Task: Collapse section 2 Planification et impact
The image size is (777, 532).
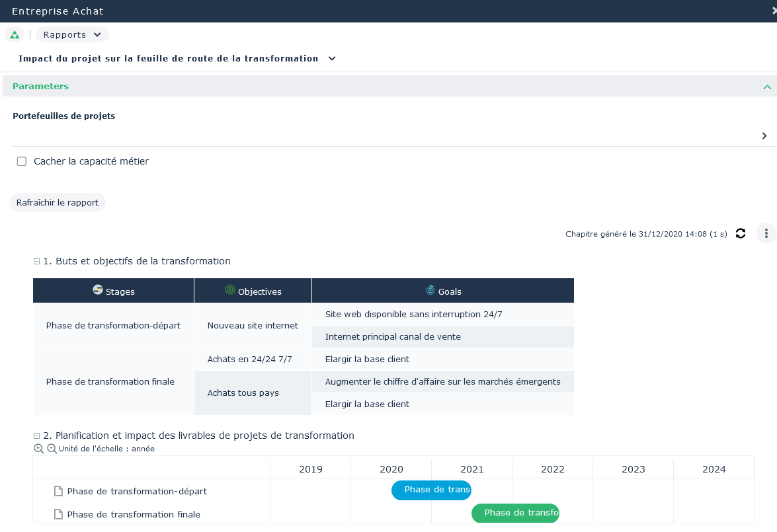Action: click(37, 436)
